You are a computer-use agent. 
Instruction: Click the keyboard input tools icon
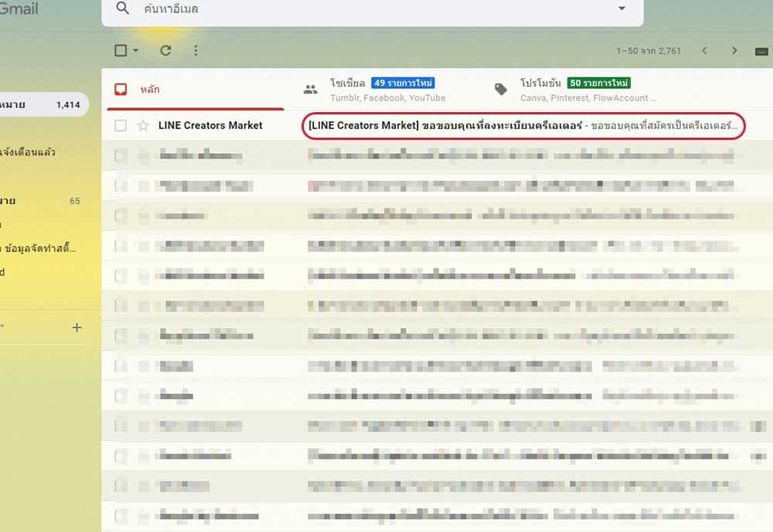761,51
